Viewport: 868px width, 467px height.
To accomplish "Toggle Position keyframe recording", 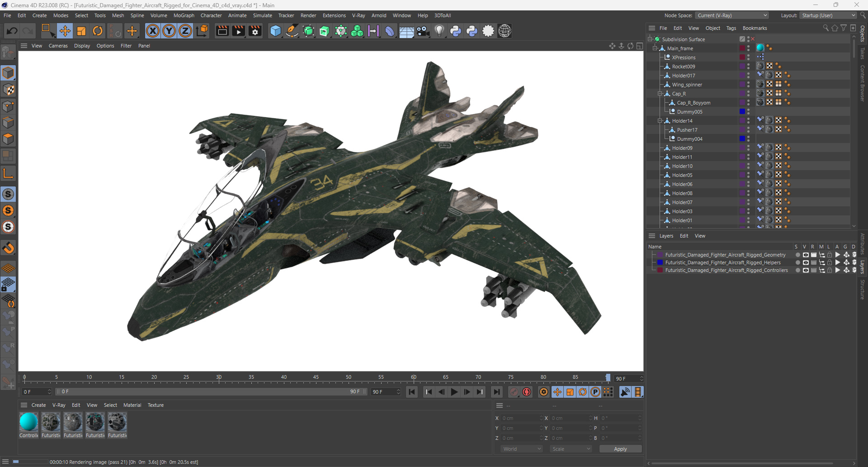I will pos(557,392).
